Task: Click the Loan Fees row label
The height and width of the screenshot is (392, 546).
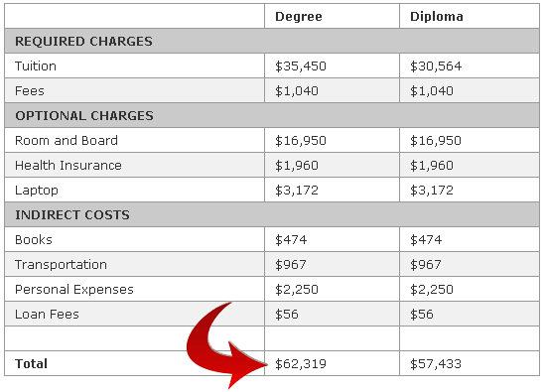Action: 47,315
